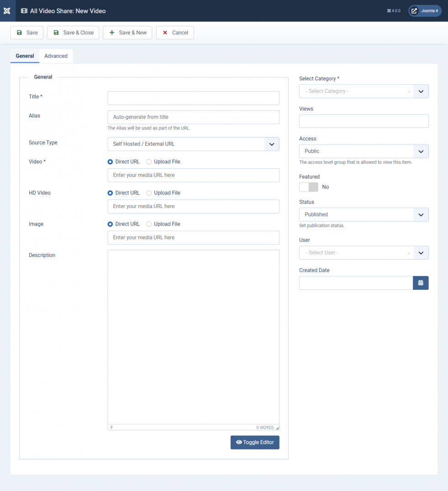448x491 pixels.
Task: Clear the Select Category field with x
Action: (x=409, y=92)
